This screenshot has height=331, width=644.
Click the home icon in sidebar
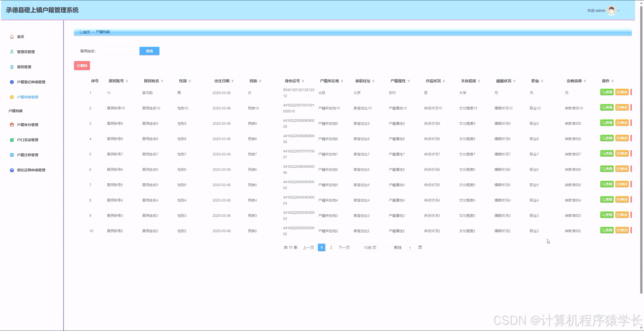coord(12,37)
